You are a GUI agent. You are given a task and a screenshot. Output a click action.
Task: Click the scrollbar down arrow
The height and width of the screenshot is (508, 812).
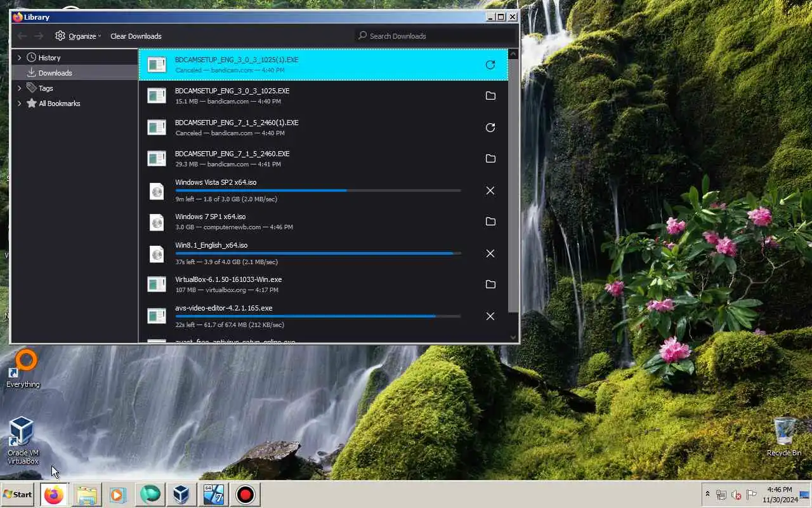[513, 338]
